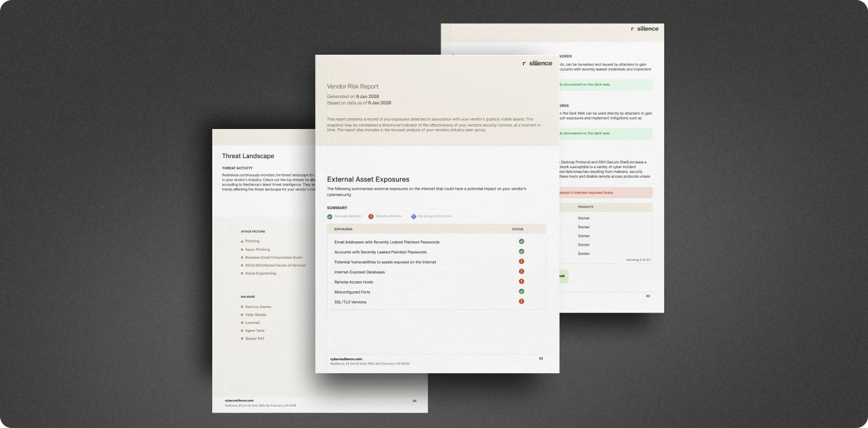Open cyberresilience.com link on page 02 footer
This screenshot has width=868, height=428.
click(346, 359)
